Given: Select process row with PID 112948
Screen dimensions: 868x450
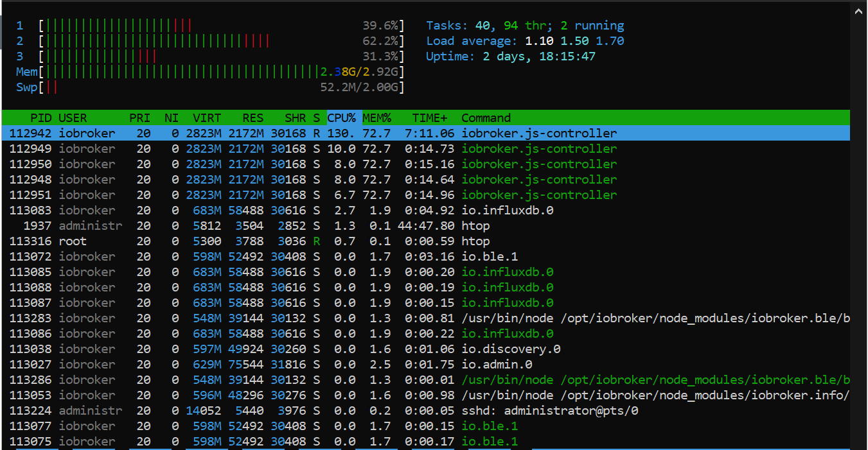Looking at the screenshot, I should [x=426, y=180].
